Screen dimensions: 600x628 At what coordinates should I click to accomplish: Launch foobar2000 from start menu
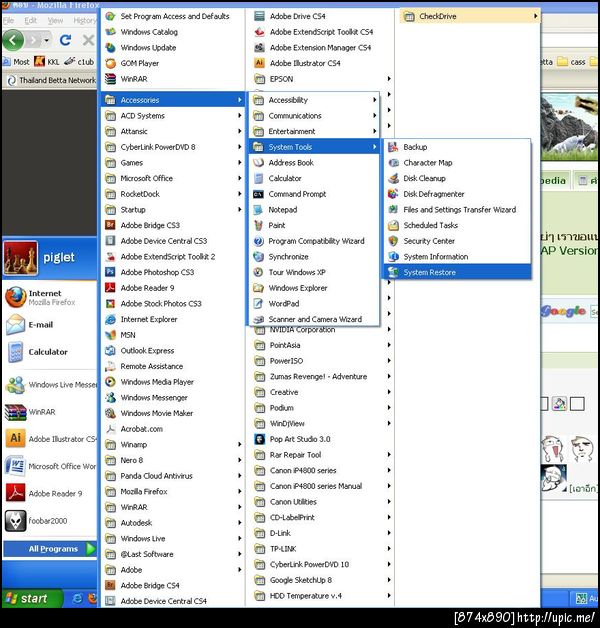[50, 521]
